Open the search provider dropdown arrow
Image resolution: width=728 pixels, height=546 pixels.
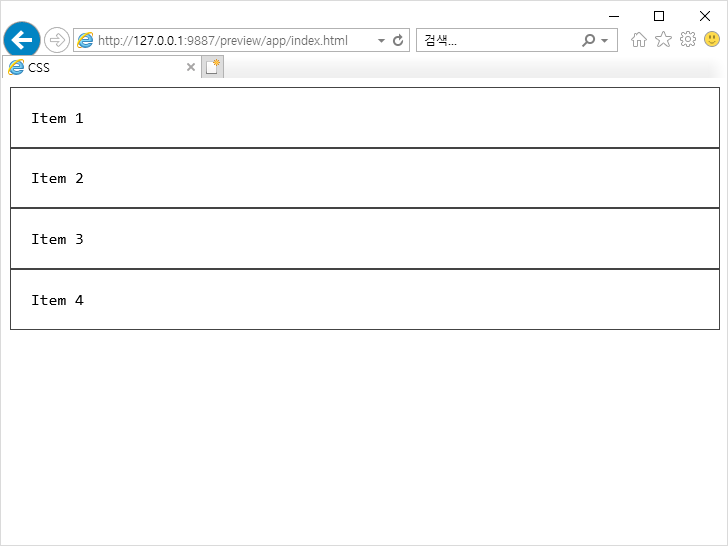tap(604, 41)
